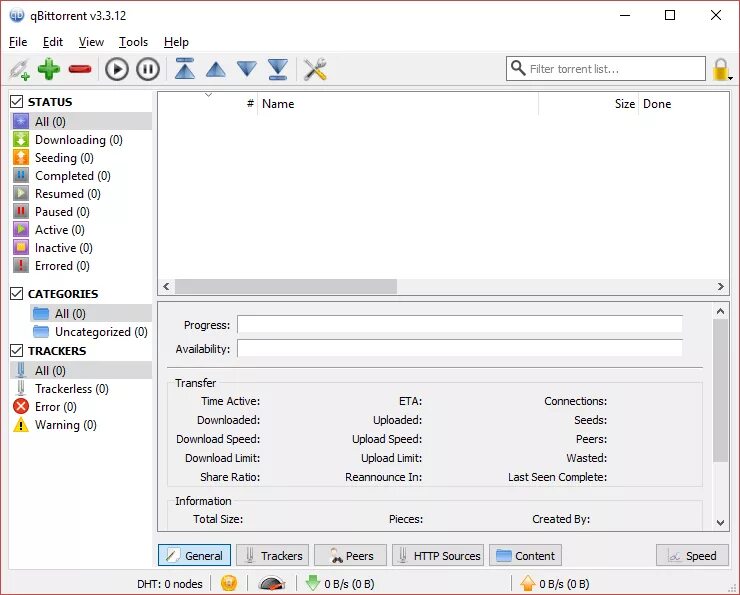Toggle the CATEGORIES section checkbox
The height and width of the screenshot is (595, 740).
[17, 293]
